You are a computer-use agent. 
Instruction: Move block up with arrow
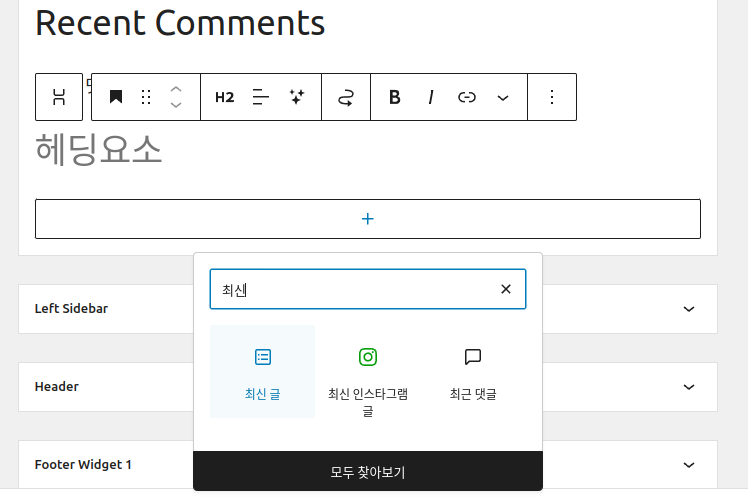click(176, 90)
